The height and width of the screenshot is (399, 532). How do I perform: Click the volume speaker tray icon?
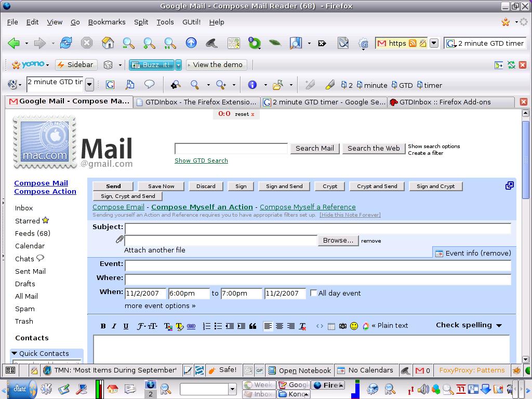[422, 389]
